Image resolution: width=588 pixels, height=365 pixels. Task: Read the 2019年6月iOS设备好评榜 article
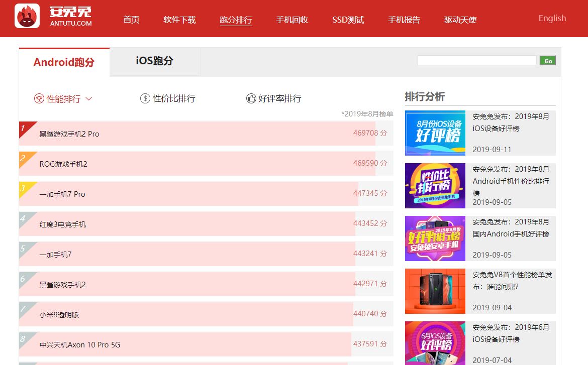(x=511, y=333)
